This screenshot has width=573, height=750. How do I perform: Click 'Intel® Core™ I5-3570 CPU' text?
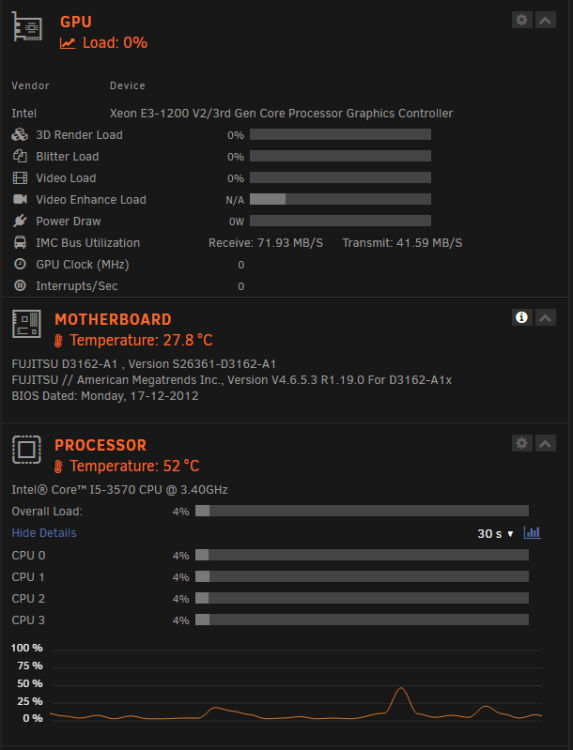coord(120,490)
